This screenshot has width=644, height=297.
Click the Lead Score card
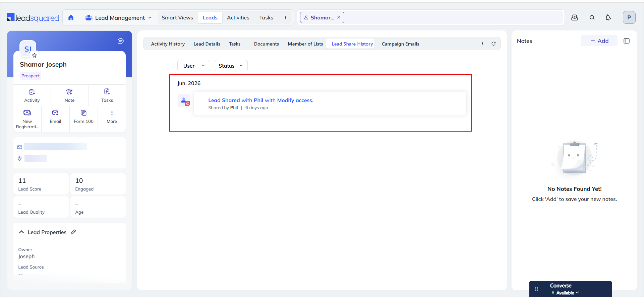(x=41, y=184)
